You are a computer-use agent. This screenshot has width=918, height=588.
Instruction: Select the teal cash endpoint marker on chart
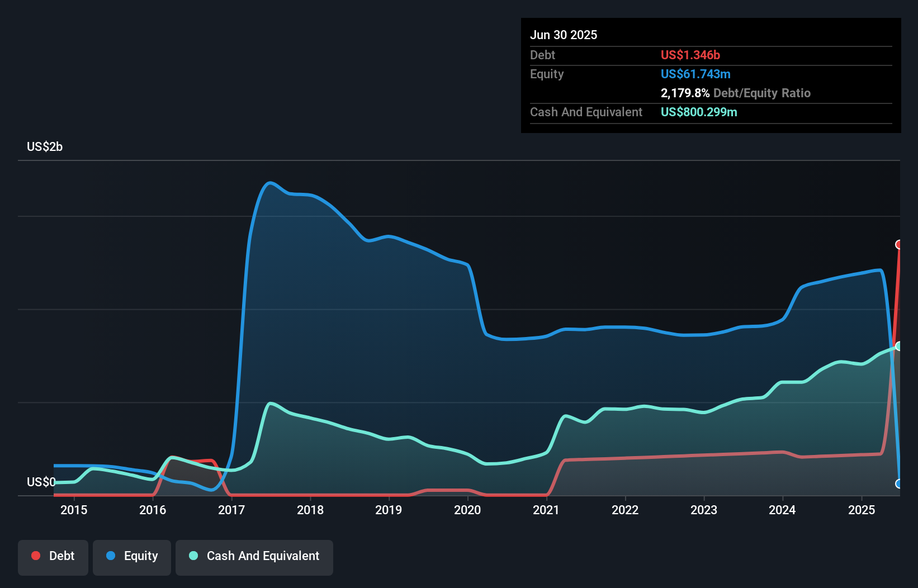[899, 345]
